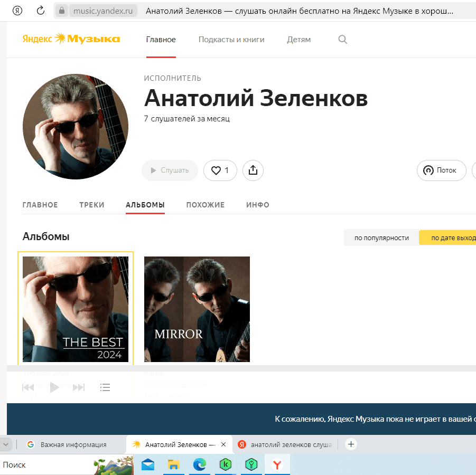The image size is (476, 475).
Task: Open the Mail app from taskbar
Action: (148, 464)
